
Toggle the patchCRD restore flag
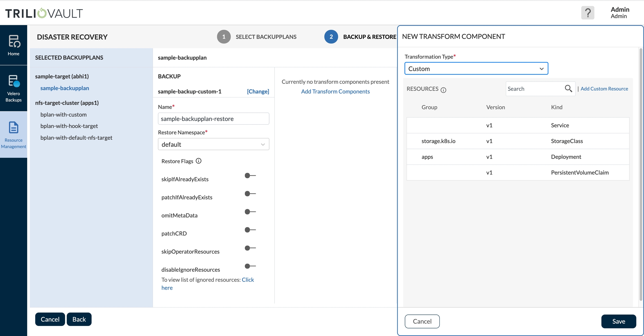click(250, 230)
